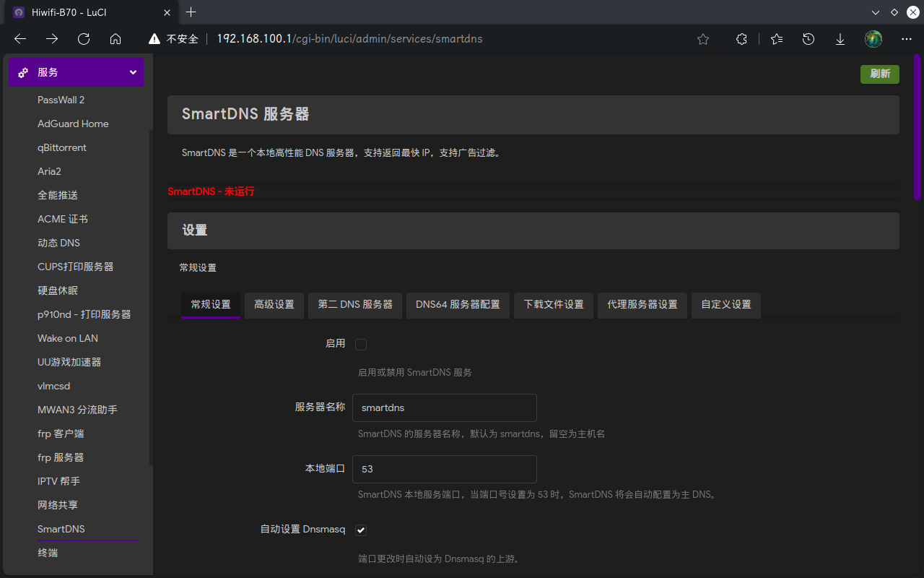The image size is (924, 578).
Task: Open the browser extensions icon
Action: coord(741,39)
